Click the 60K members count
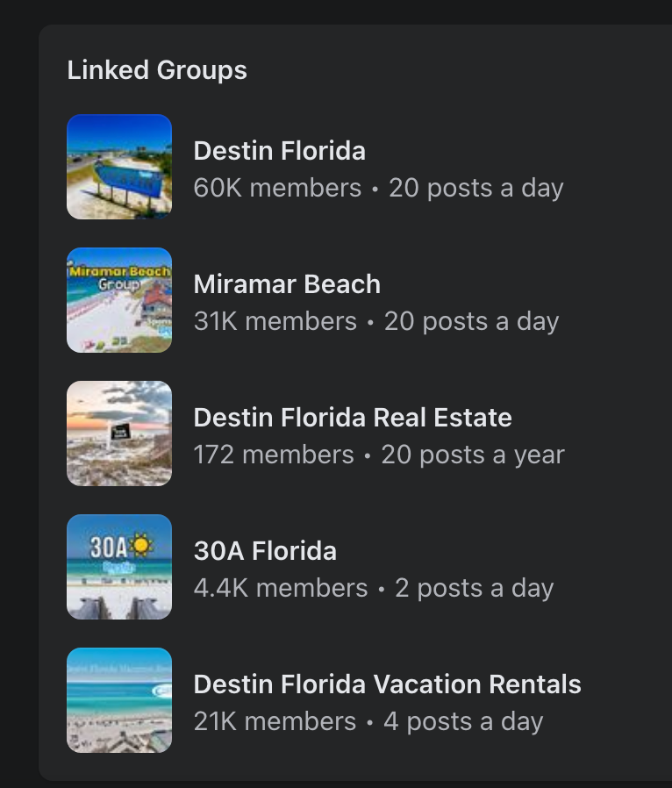 coord(277,188)
